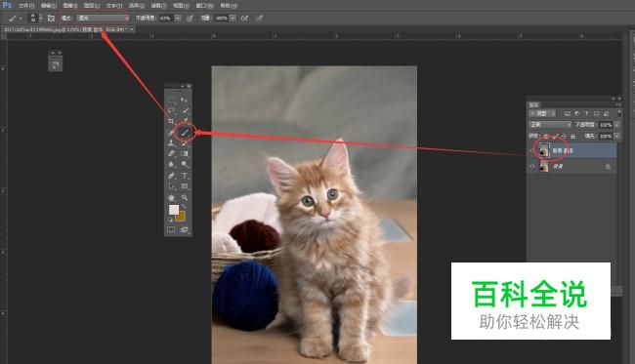This screenshot has height=364, width=635.
Task: Reset default foreground and background colors
Action: pos(171,220)
